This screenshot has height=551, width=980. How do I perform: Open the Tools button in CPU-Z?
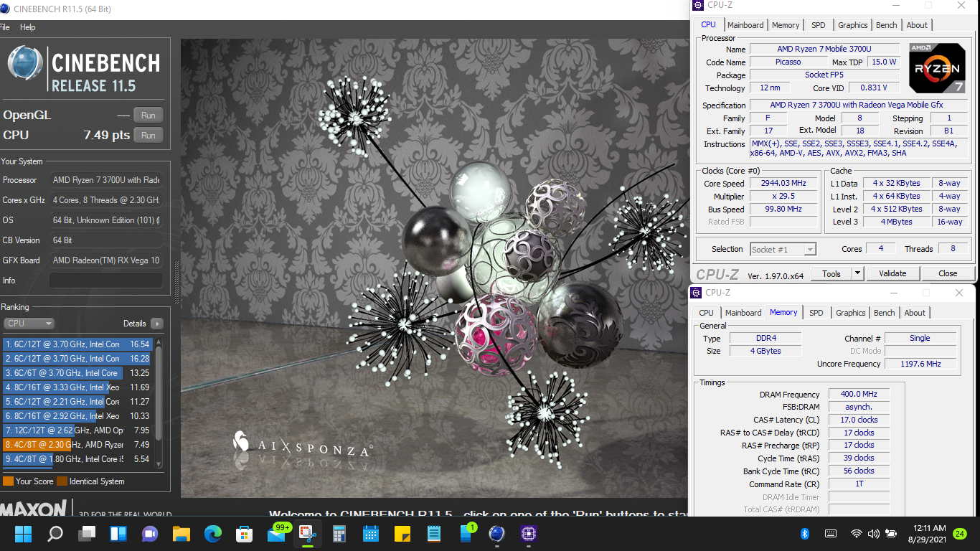coord(831,273)
